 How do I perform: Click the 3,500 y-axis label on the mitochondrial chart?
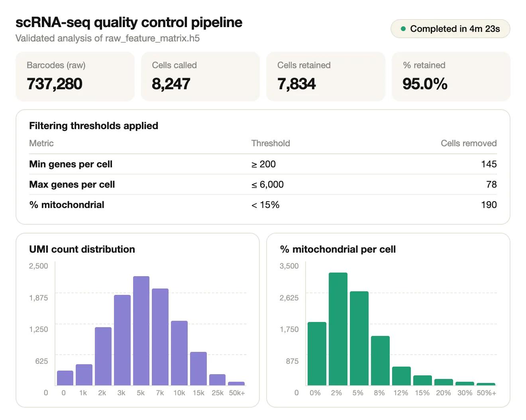pos(289,266)
